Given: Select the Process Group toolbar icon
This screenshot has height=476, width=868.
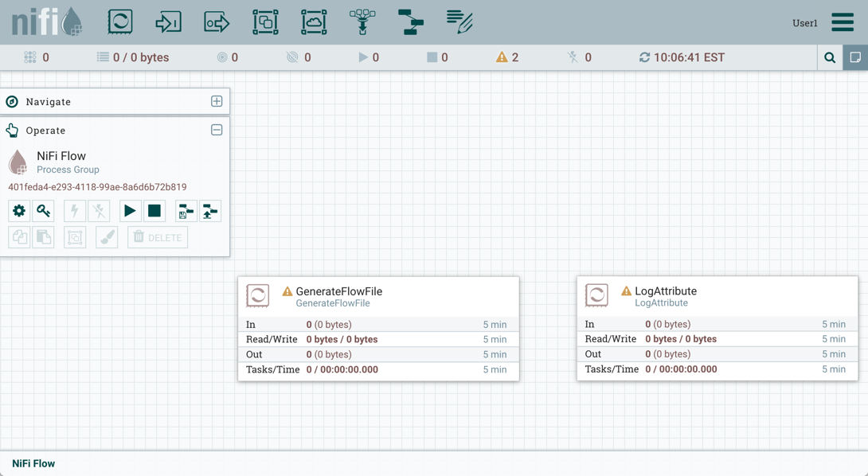Looking at the screenshot, I should 265,21.
